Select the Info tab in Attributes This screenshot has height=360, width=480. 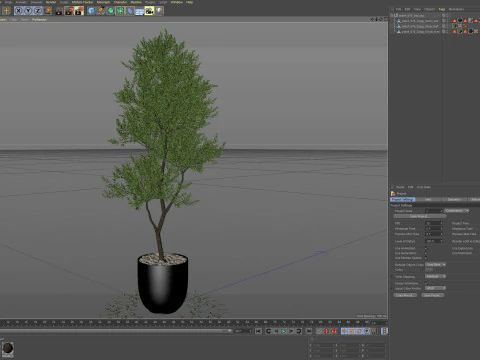[x=428, y=199]
